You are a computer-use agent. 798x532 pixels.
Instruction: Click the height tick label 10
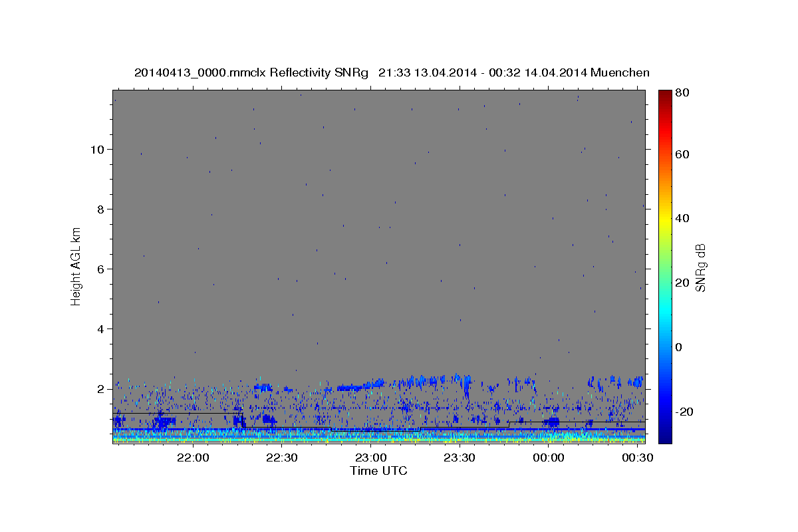point(98,149)
